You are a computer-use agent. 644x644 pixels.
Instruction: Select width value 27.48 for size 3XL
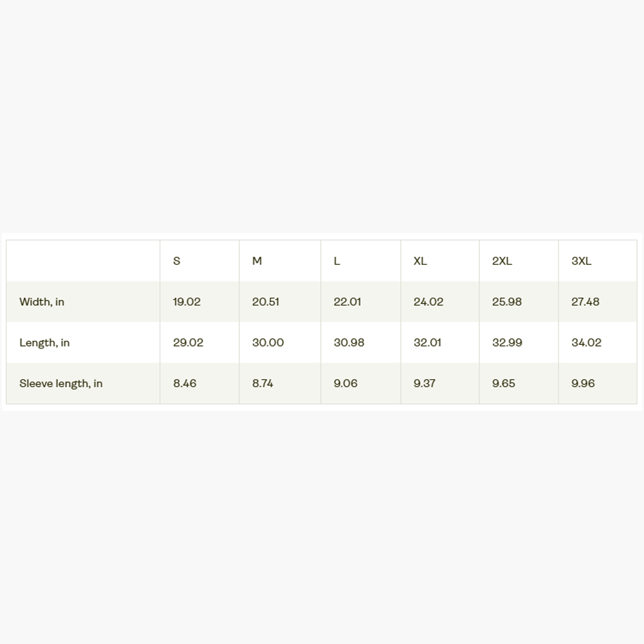[x=585, y=302]
